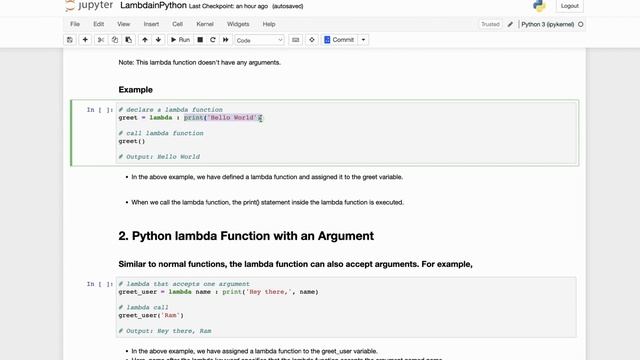Move the selected cell up with the arrow
640x360 pixels.
[x=145, y=40]
